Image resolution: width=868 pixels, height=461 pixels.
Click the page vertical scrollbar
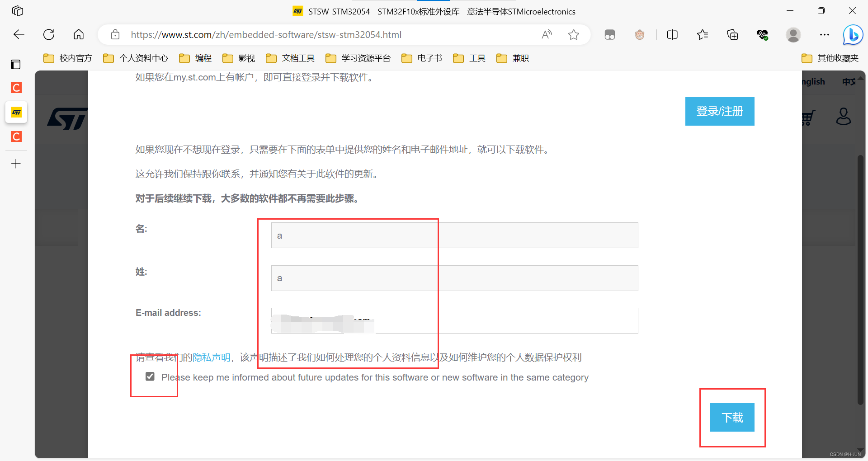[x=861, y=280]
